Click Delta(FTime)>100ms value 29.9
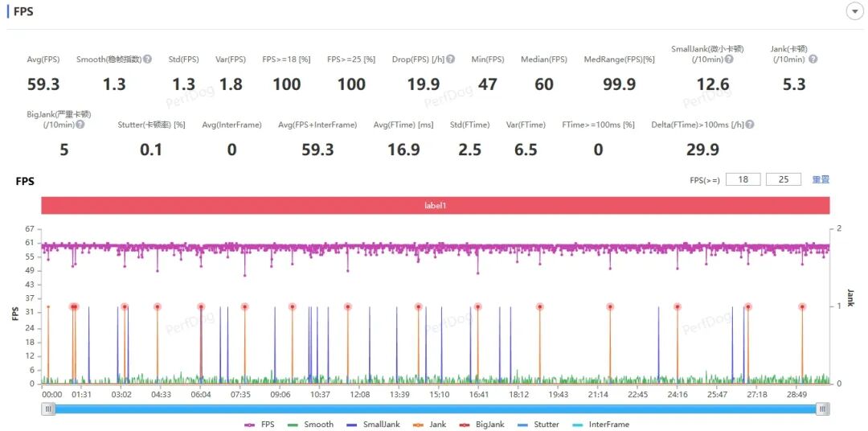868x431 pixels. (702, 150)
